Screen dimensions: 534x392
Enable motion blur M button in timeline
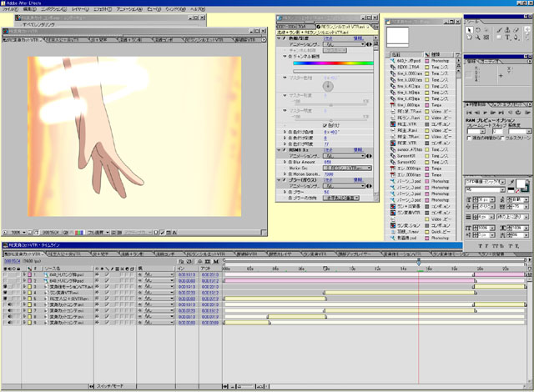coord(215,261)
